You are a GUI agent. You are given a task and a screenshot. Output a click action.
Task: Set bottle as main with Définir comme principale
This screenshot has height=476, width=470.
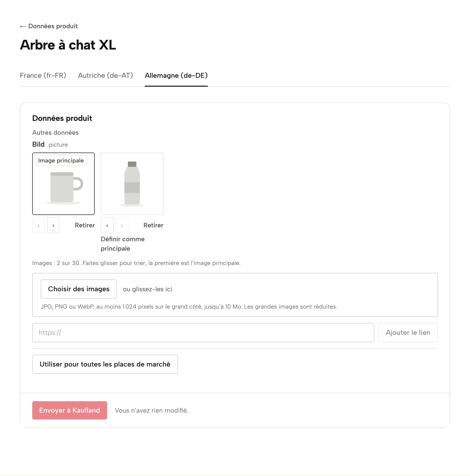[123, 244]
